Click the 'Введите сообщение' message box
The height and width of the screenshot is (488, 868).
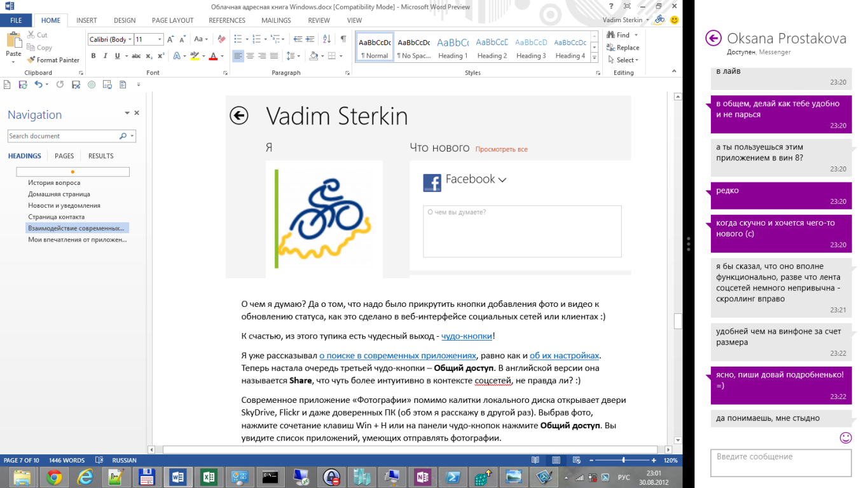click(x=781, y=463)
